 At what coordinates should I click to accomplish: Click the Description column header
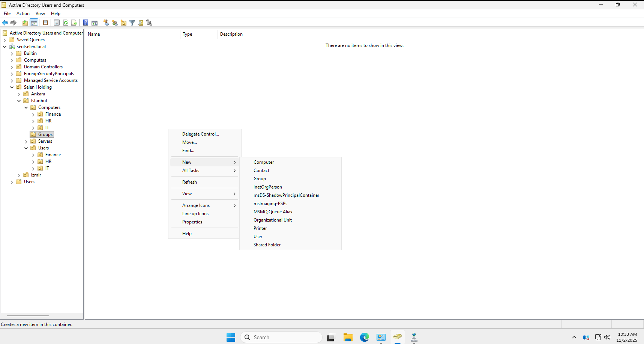231,34
